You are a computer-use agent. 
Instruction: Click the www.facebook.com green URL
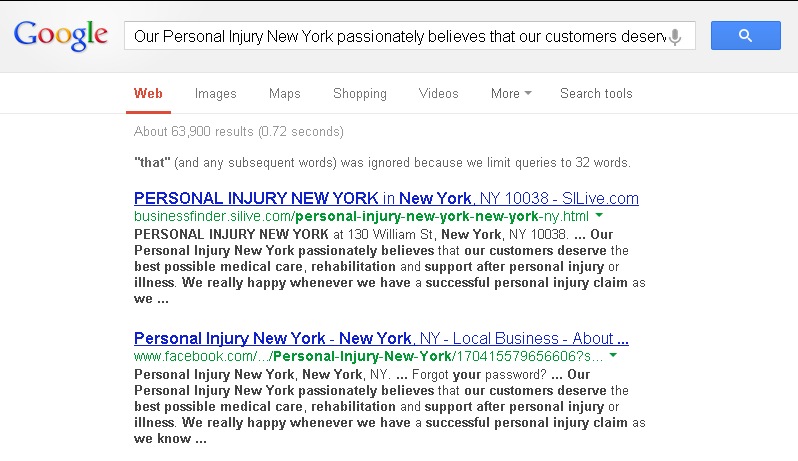pyautogui.click(x=368, y=357)
